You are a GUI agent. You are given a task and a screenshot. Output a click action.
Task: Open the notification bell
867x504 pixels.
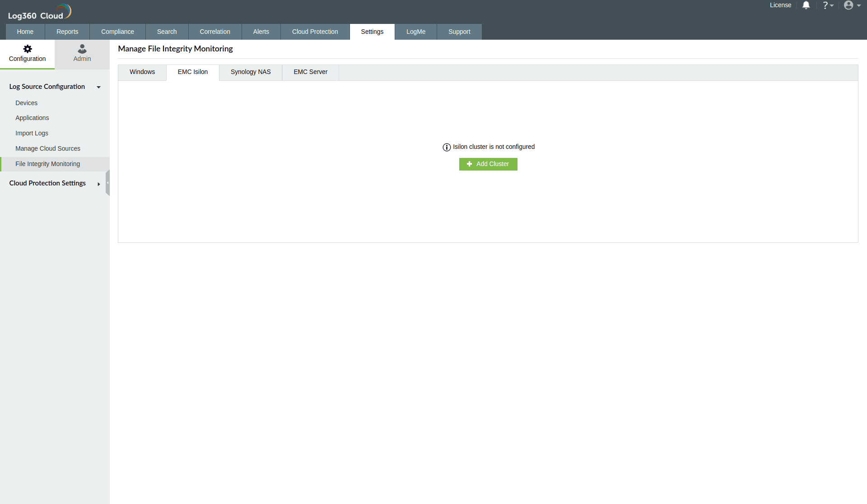coord(806,5)
